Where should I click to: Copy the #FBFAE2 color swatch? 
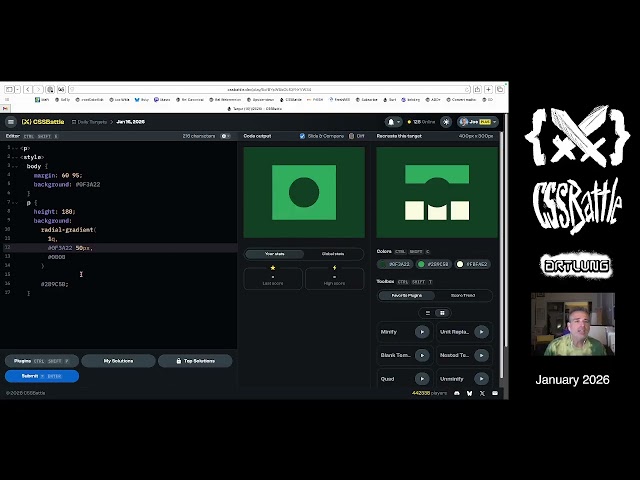(x=472, y=264)
